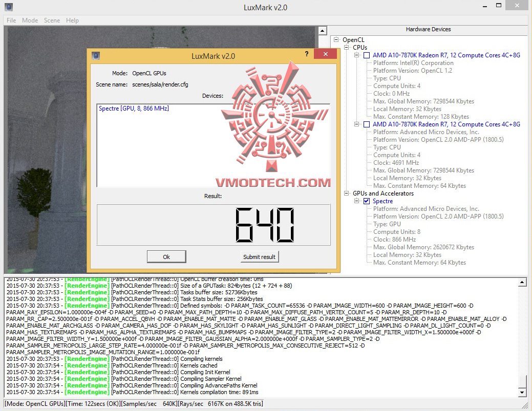Viewport: 532px width, 411px height.
Task: Select 'Clock: 866 MHz' row under Spectre
Action: coord(394,240)
